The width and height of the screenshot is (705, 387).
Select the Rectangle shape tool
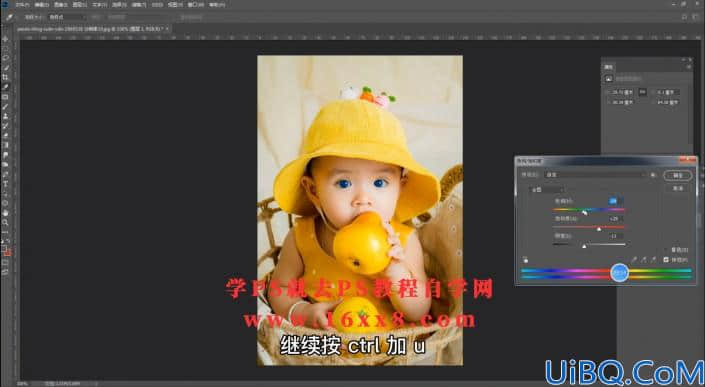[5, 203]
